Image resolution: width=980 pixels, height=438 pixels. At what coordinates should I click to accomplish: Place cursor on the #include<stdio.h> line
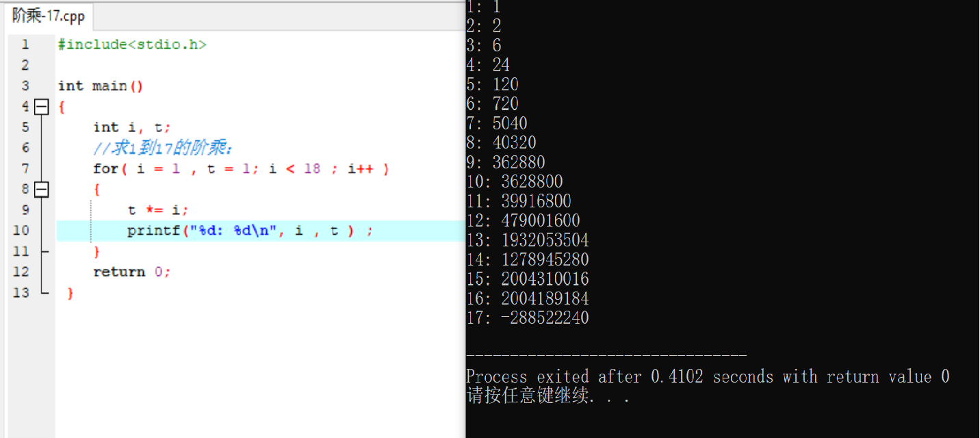tap(132, 44)
